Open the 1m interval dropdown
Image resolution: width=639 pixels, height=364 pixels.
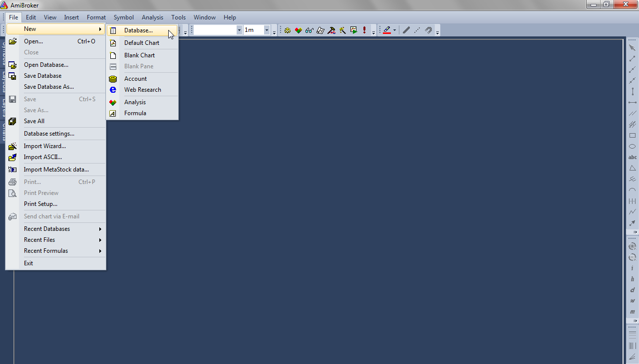(267, 30)
